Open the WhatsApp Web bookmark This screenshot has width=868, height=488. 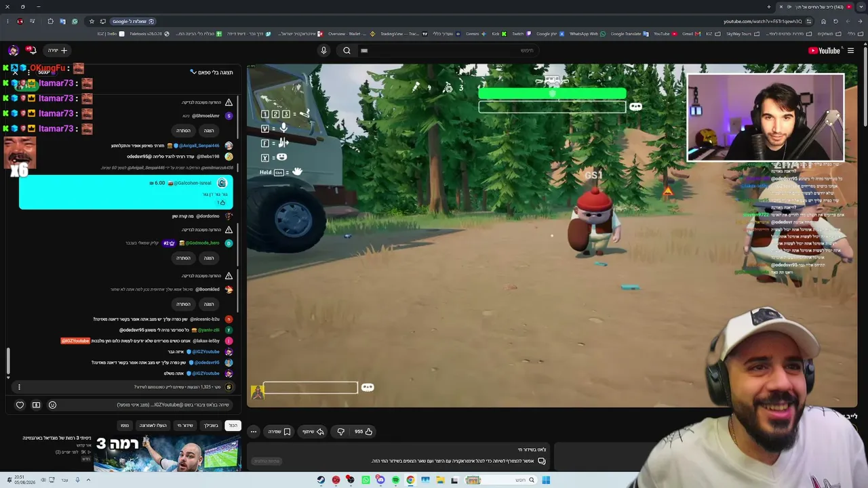click(x=587, y=34)
